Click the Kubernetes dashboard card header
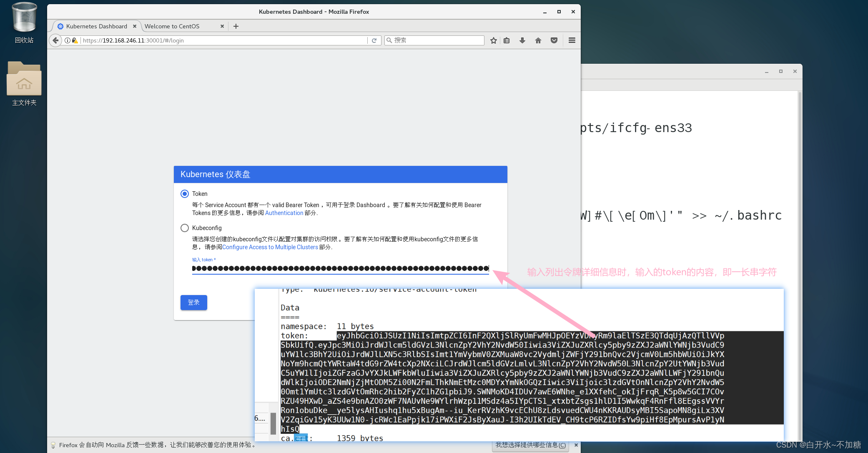Image resolution: width=868 pixels, height=453 pixels. click(x=341, y=174)
